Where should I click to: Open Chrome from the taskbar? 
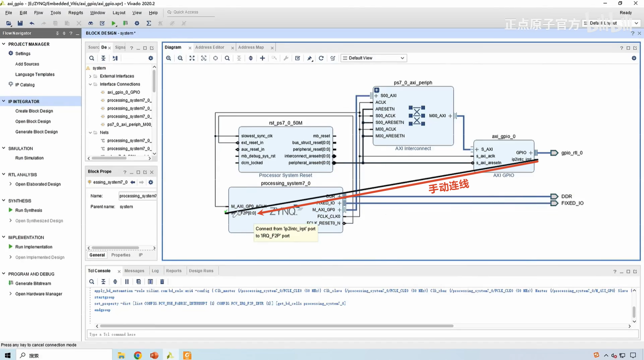(138, 355)
